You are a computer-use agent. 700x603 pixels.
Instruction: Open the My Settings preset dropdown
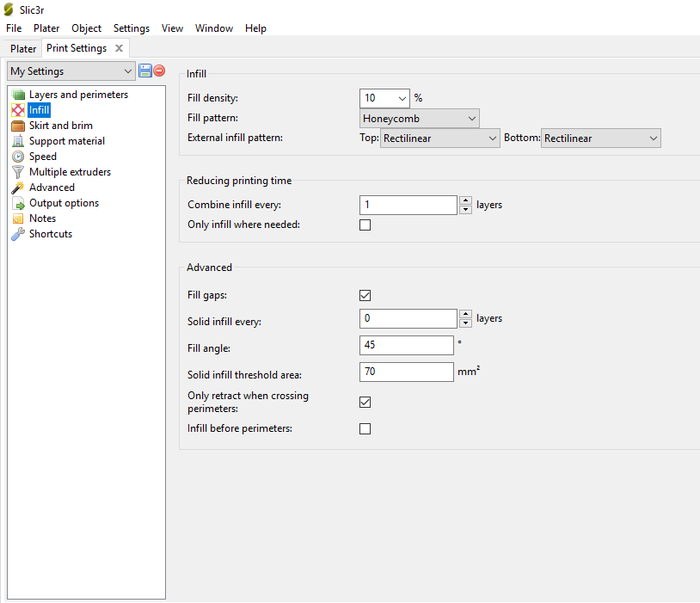[x=71, y=71]
